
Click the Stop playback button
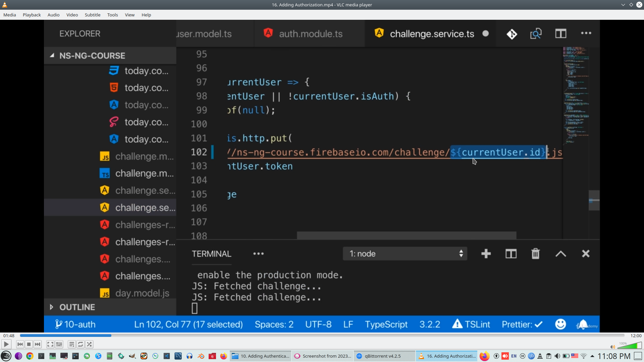pyautogui.click(x=29, y=344)
